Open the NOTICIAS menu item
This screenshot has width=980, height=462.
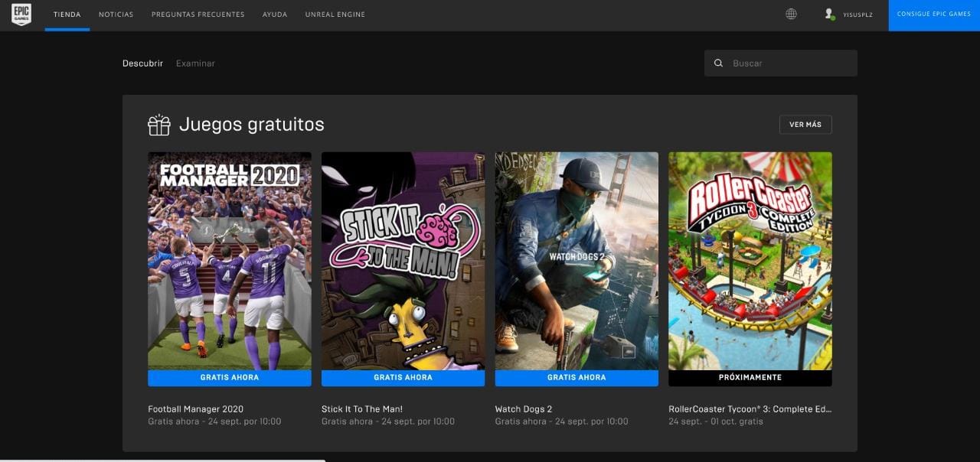(116, 15)
